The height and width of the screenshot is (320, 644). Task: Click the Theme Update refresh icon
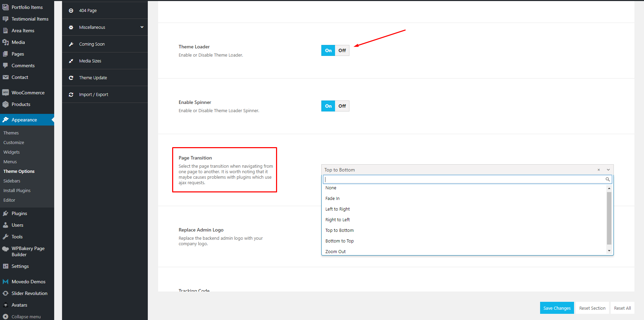click(71, 78)
